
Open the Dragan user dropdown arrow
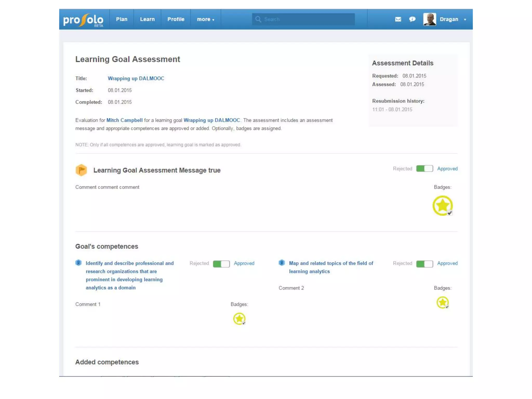click(x=465, y=20)
